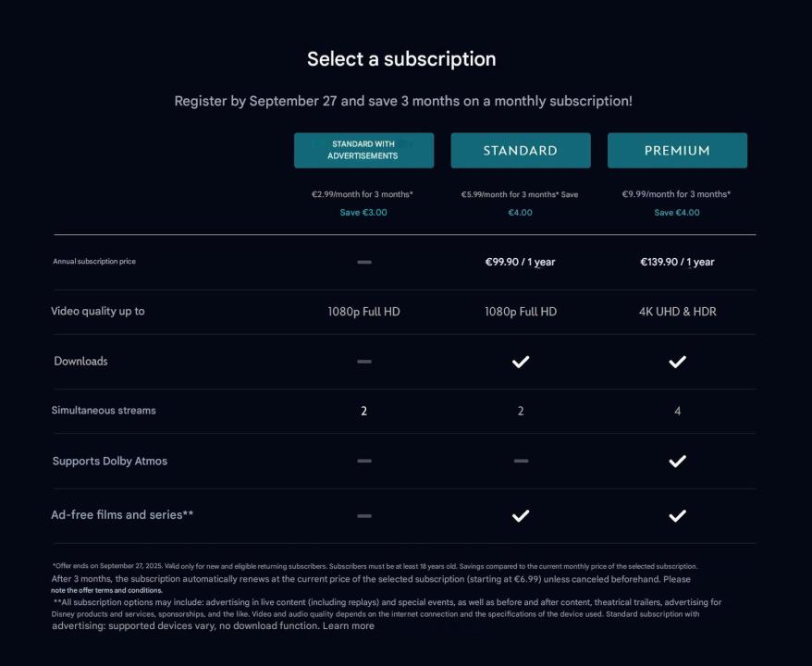Click the dash for Standard Dolby Atmos

521,461
